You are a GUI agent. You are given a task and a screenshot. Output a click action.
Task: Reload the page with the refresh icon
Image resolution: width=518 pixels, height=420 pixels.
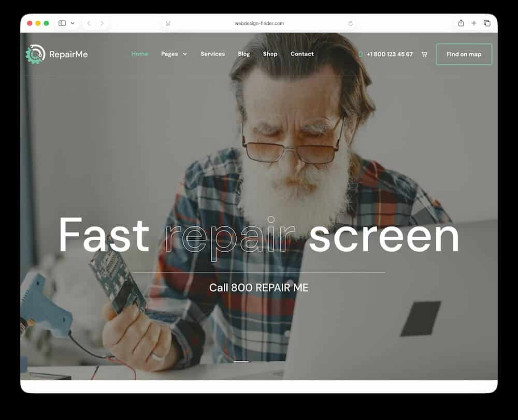tap(351, 23)
